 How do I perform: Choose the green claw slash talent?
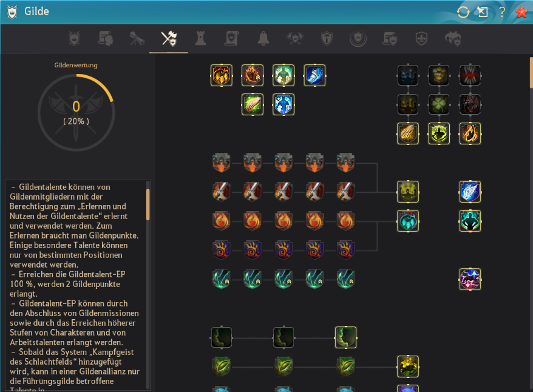click(x=252, y=104)
